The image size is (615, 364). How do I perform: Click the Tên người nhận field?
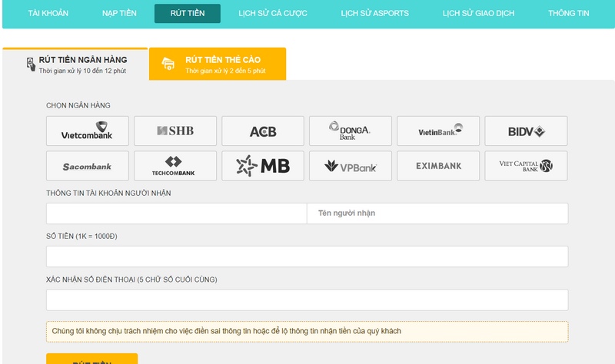(437, 213)
